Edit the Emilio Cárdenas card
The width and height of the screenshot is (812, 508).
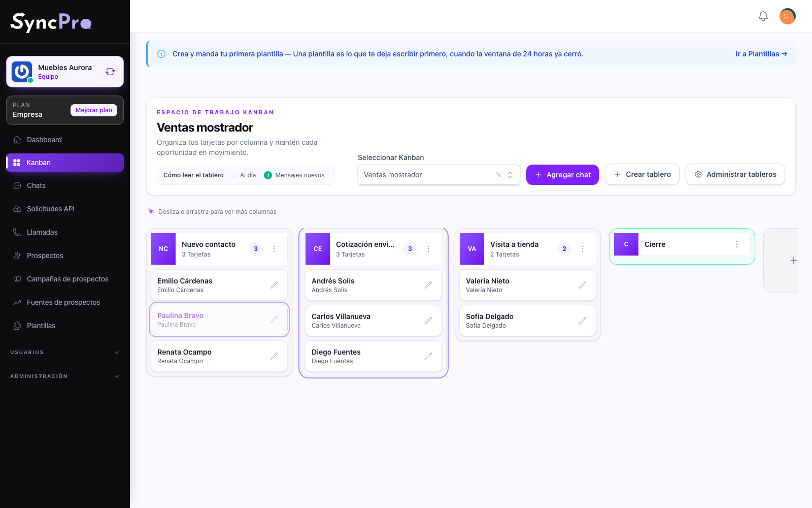(x=274, y=285)
